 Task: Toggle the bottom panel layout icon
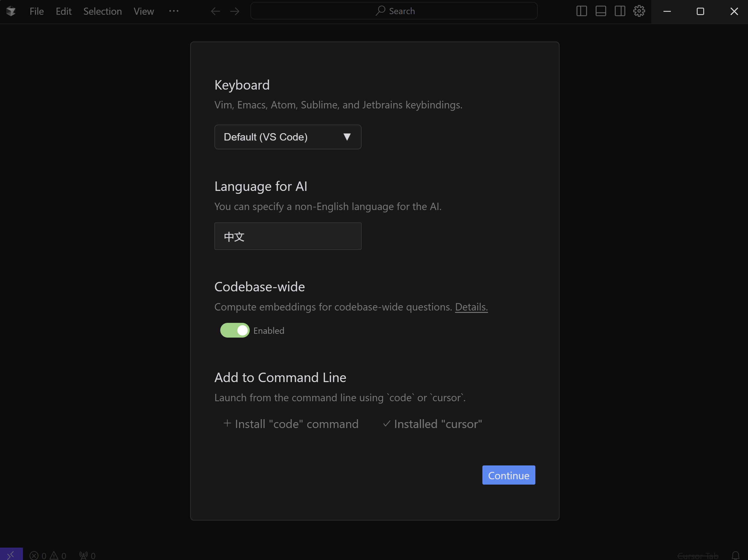tap(600, 11)
